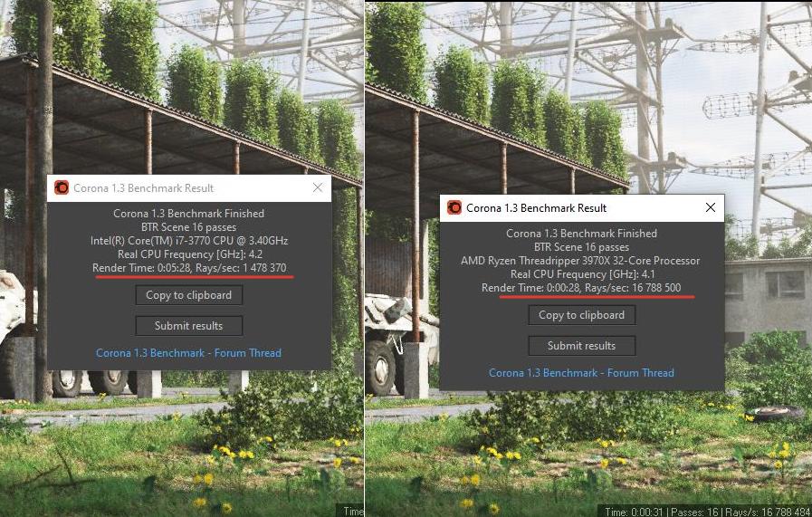Viewport: 812px width, 517px height.
Task: Click the left dialog's title bar text
Action: pyautogui.click(x=143, y=188)
